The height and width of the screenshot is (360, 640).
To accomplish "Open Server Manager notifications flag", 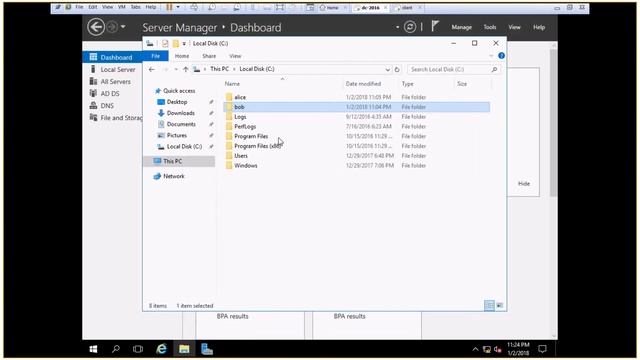I will click(x=435, y=27).
